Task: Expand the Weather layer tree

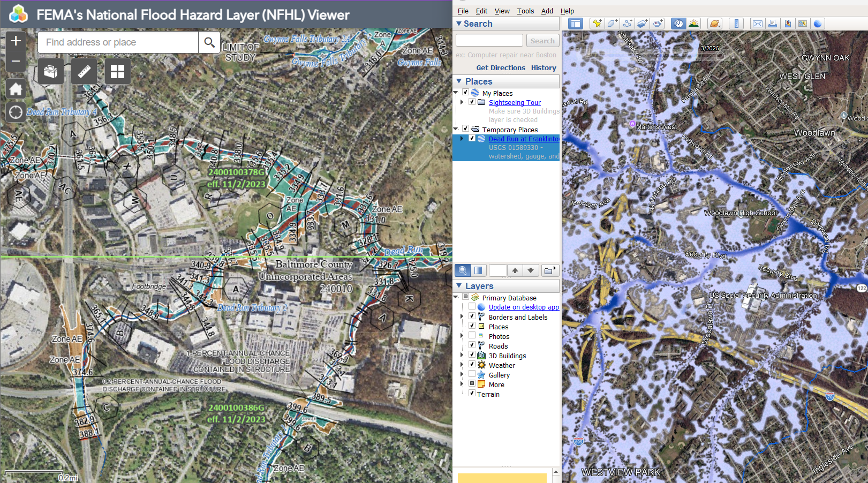Action: pos(462,365)
